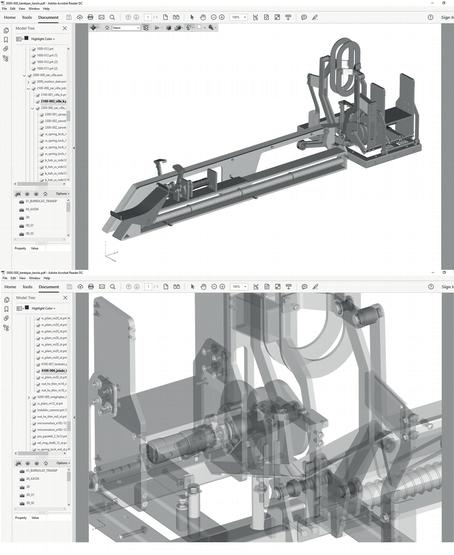Click the Search magnifier icon in the lower window
The width and height of the screenshot is (454, 555).
(x=113, y=287)
